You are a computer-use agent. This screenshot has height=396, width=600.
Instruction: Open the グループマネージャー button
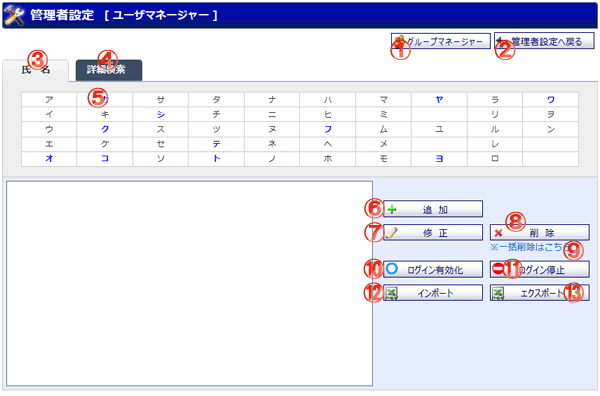[441, 41]
